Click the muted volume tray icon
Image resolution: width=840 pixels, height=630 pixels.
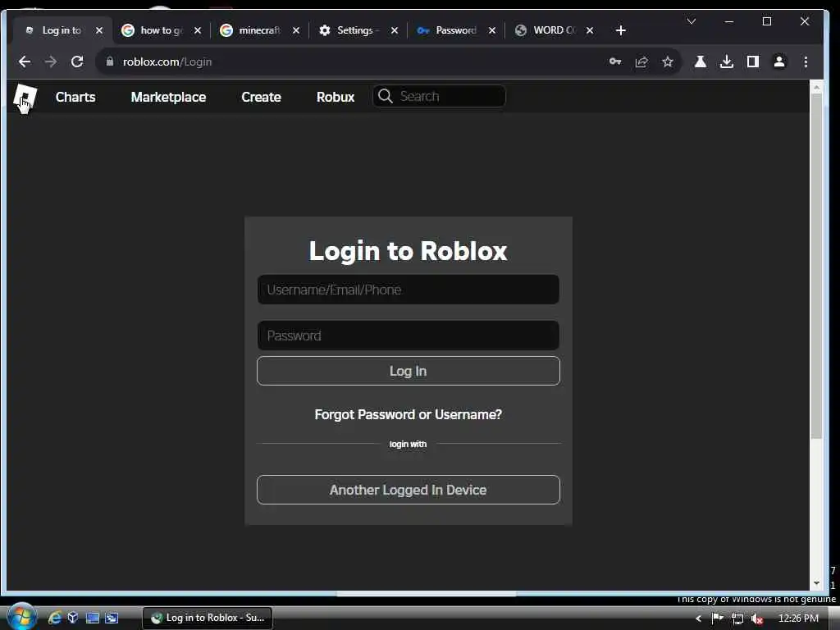click(756, 619)
